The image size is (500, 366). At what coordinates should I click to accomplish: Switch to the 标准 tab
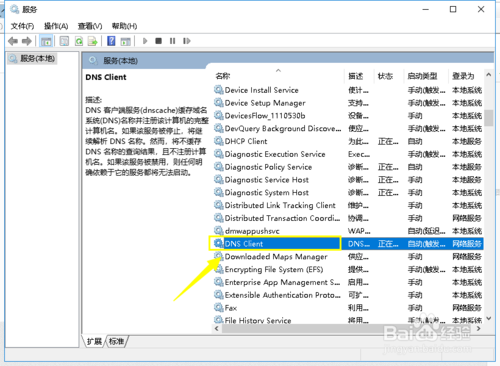[117, 341]
